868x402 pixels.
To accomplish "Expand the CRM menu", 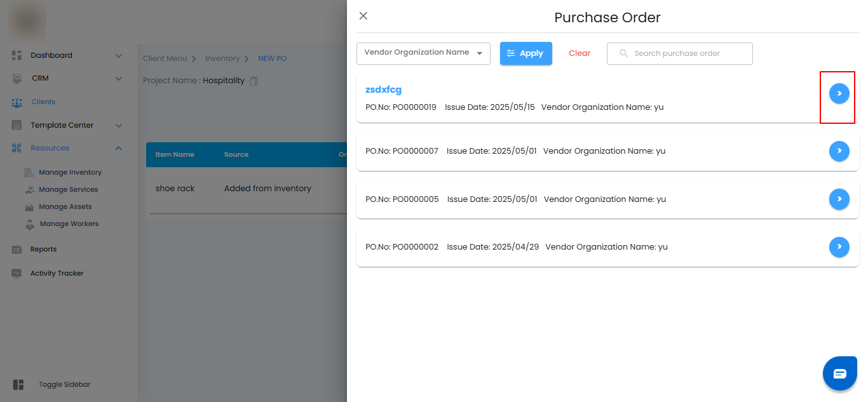I will pyautogui.click(x=118, y=79).
